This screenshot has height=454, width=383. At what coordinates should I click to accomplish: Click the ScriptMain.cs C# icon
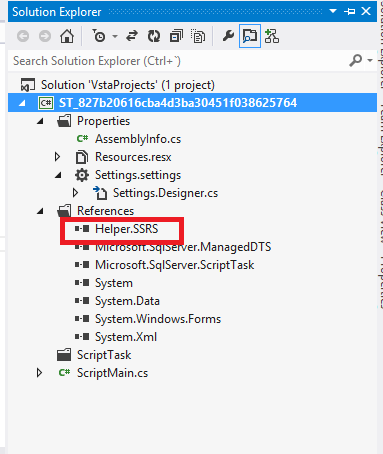coord(64,372)
